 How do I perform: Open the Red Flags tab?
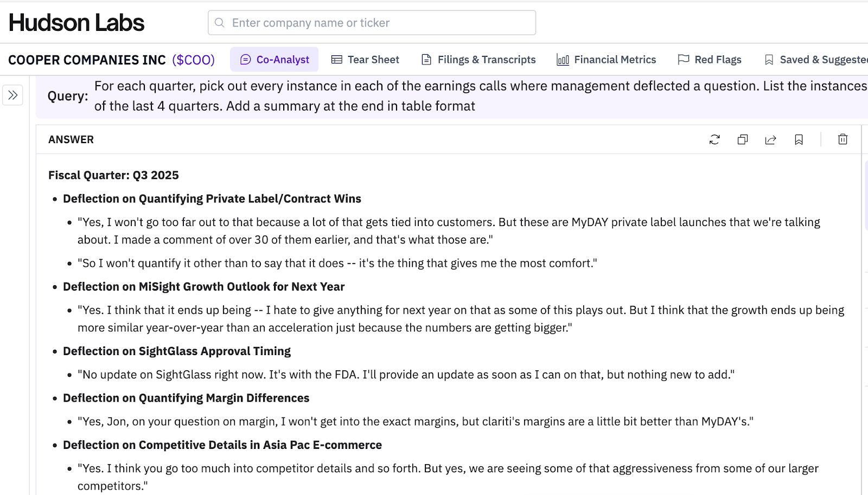click(x=710, y=60)
